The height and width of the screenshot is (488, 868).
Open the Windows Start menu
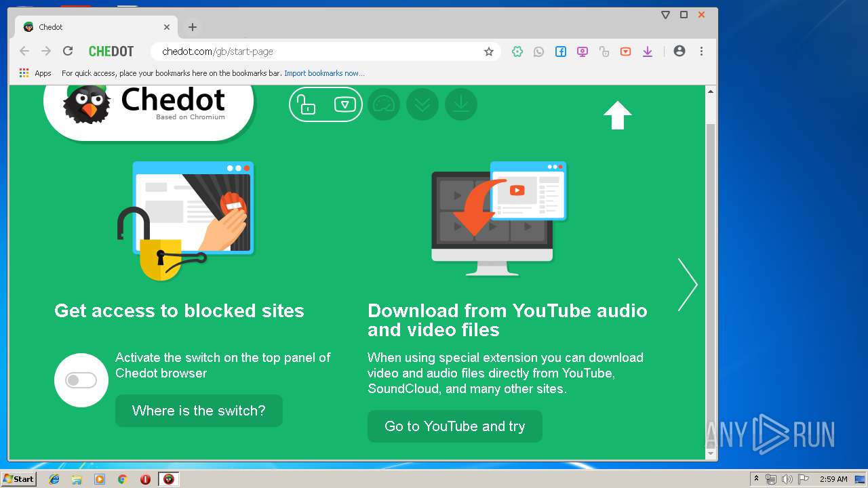pyautogui.click(x=19, y=479)
